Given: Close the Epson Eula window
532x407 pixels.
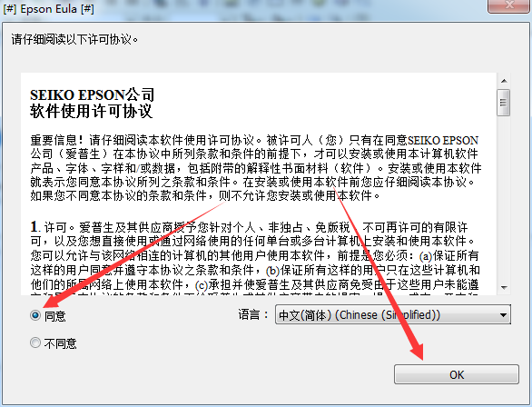Looking at the screenshot, I should click(x=509, y=5).
